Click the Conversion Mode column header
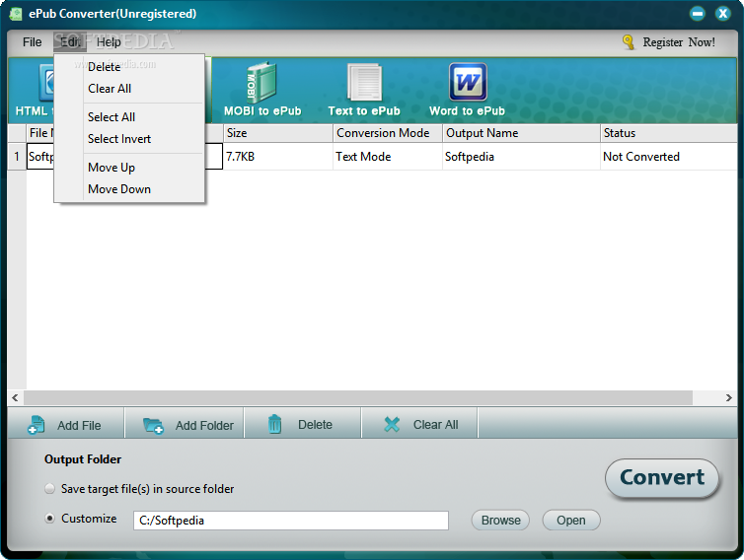 (x=388, y=133)
